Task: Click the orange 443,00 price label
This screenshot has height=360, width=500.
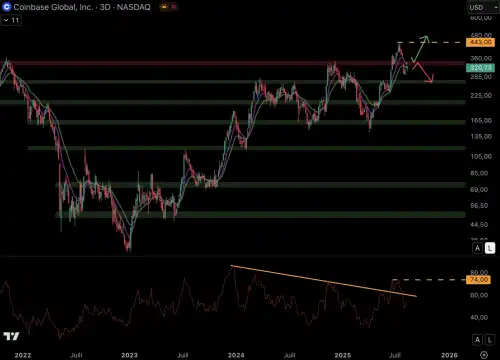Action: point(480,42)
